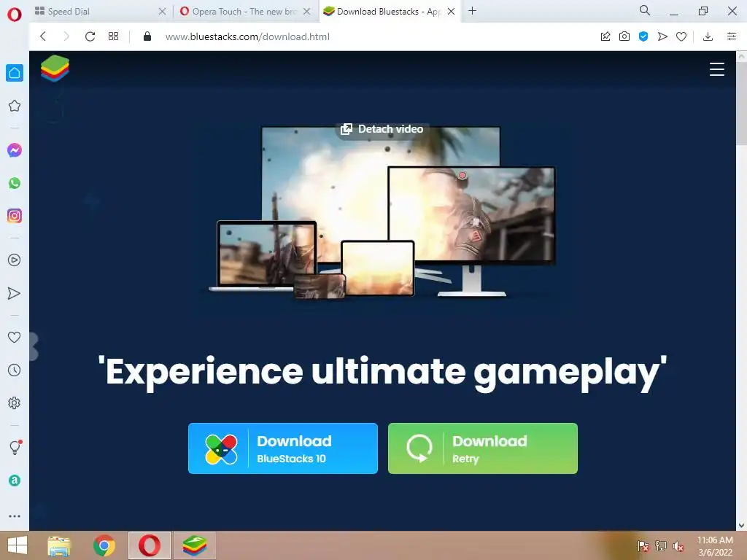Open the sidebar Player icon
The height and width of the screenshot is (560, 747).
pyautogui.click(x=15, y=260)
